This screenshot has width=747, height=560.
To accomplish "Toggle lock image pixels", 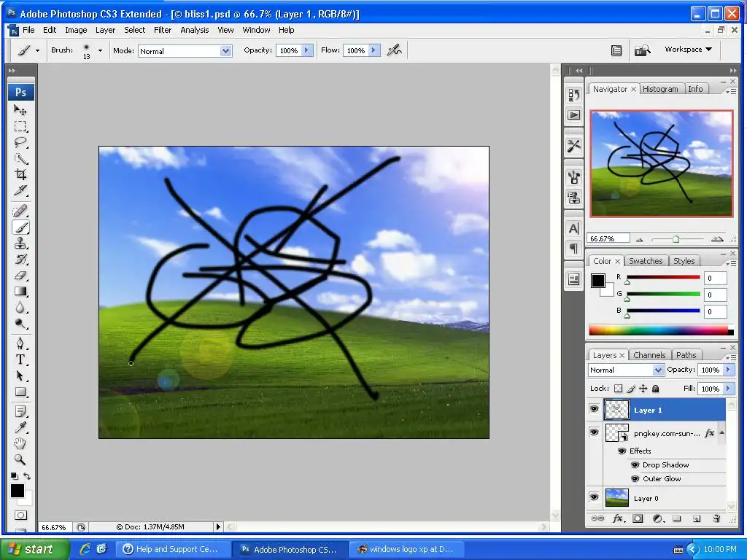I will pyautogui.click(x=631, y=389).
